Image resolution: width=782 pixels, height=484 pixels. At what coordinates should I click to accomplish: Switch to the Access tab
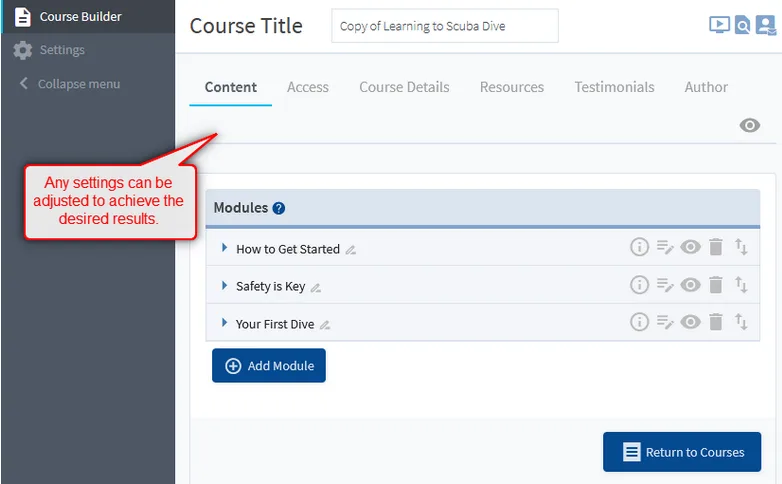coord(307,87)
